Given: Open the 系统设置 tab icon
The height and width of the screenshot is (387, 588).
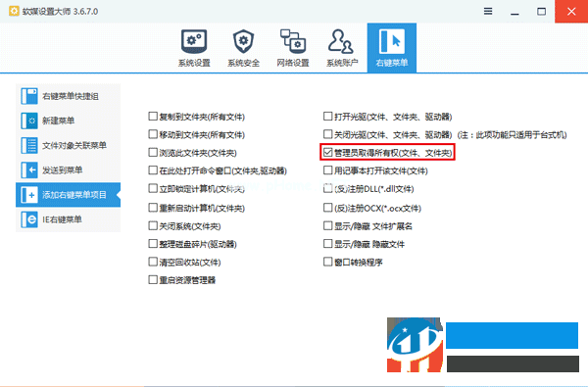Looking at the screenshot, I should (194, 41).
